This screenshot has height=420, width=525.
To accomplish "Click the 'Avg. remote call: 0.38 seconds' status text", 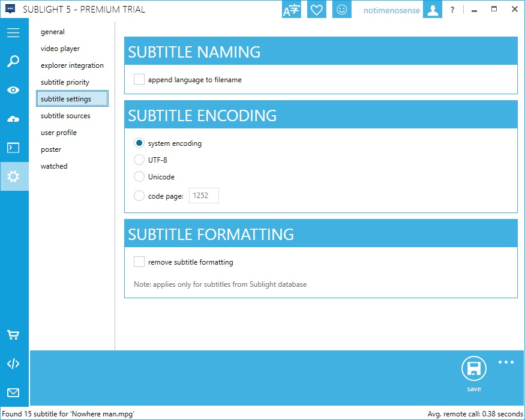I will coord(475,414).
